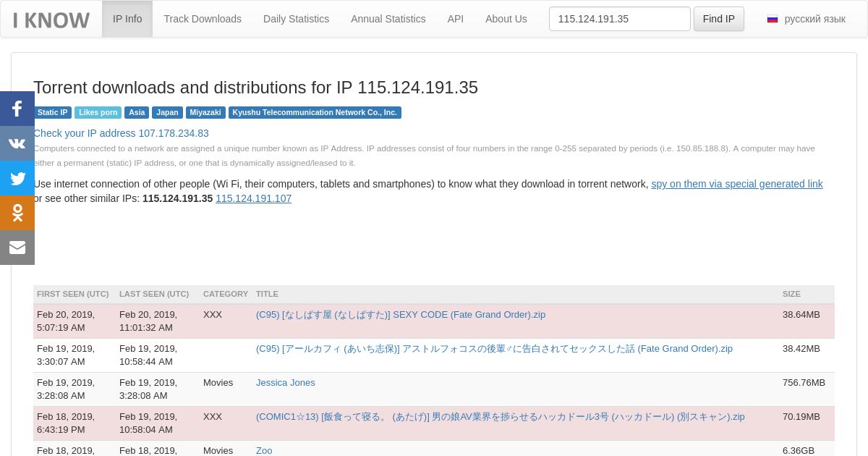Click the XXX category in SEXY CODE row
The height and width of the screenshot is (456, 868).
click(213, 315)
